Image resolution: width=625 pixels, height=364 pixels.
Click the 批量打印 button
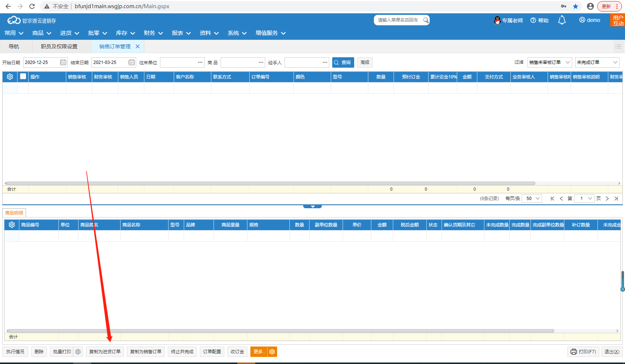pos(62,352)
